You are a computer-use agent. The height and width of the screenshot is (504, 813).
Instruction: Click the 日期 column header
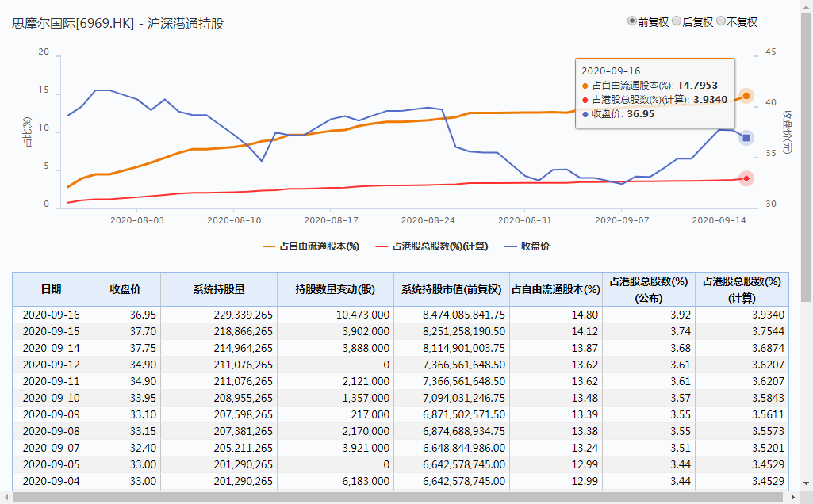pos(51,289)
